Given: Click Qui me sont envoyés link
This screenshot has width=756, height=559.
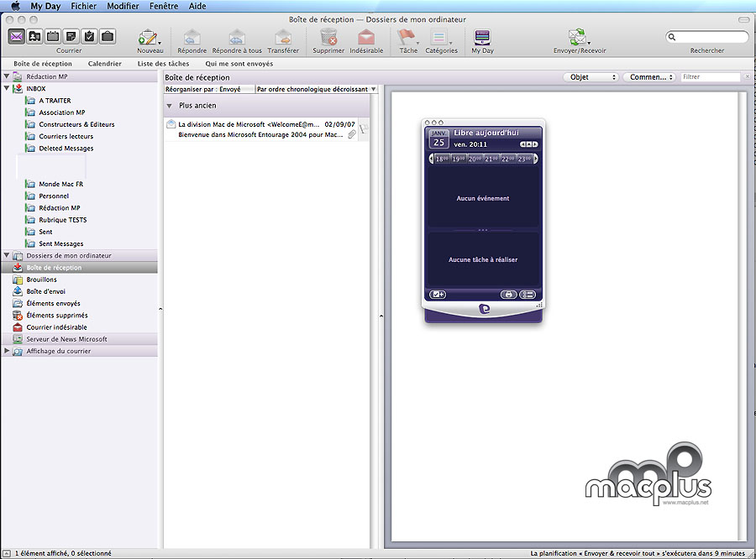Looking at the screenshot, I should pos(239,64).
